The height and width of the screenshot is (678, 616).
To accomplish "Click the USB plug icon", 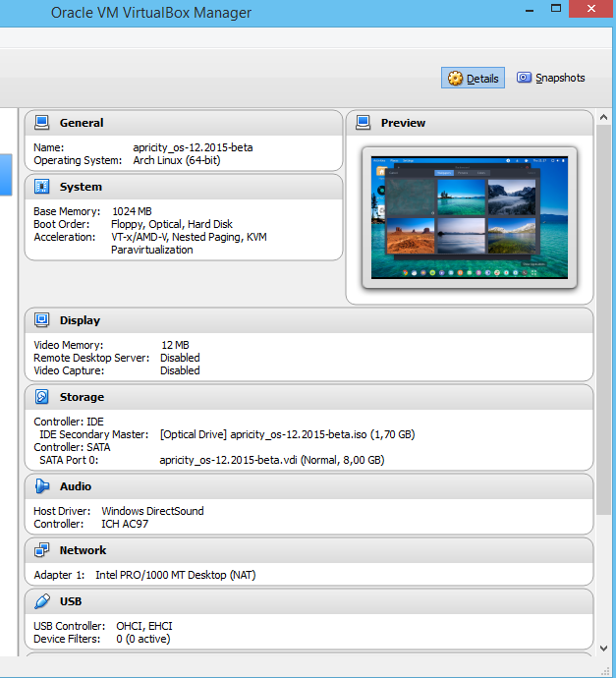I will pos(42,601).
